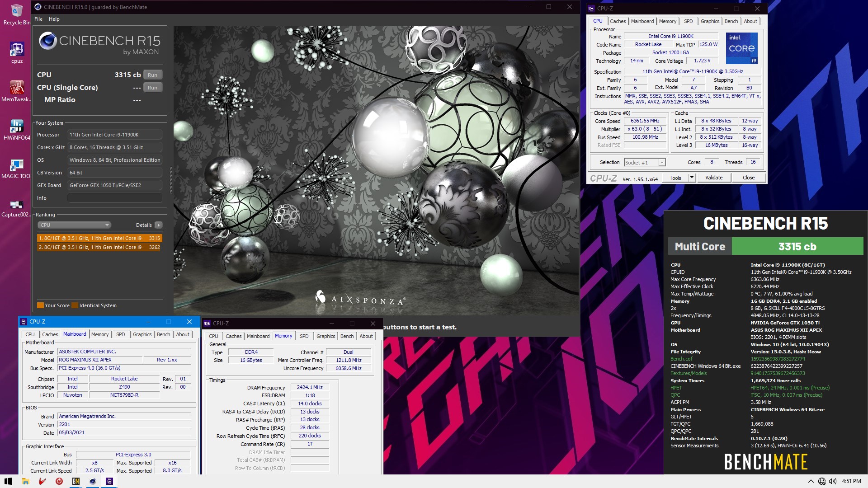Open Memory tab in the Mainboard CPU-Z window

click(x=99, y=334)
